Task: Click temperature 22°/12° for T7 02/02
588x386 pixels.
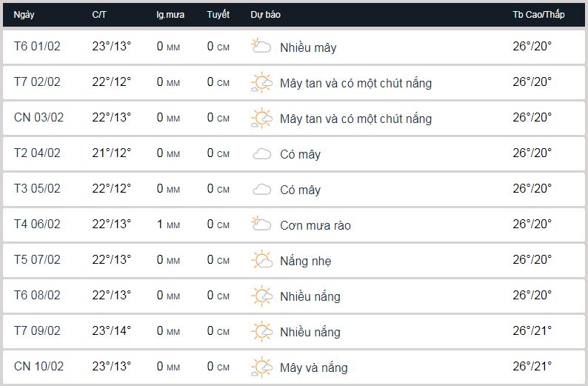Action: click(112, 81)
